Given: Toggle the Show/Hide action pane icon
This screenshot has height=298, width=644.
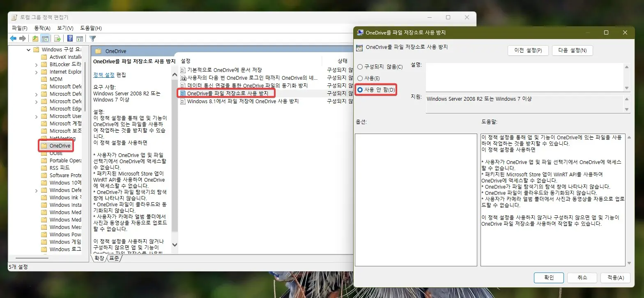Looking at the screenshot, I should 80,39.
